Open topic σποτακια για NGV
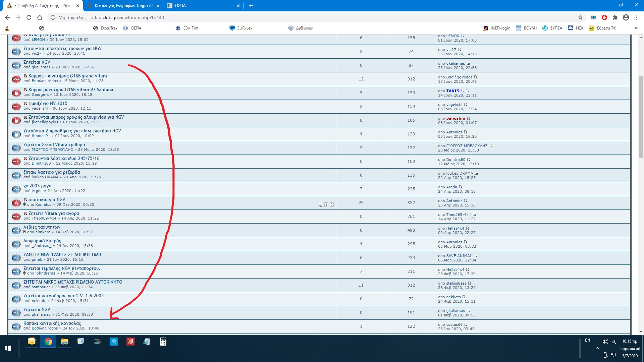Image resolution: width=644 pixels, height=362 pixels. tap(47, 199)
